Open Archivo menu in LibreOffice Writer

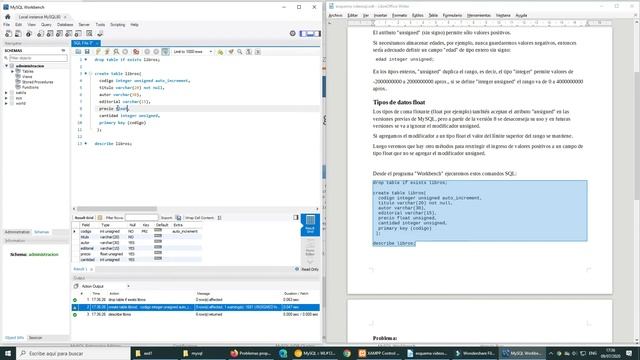coord(336,16)
